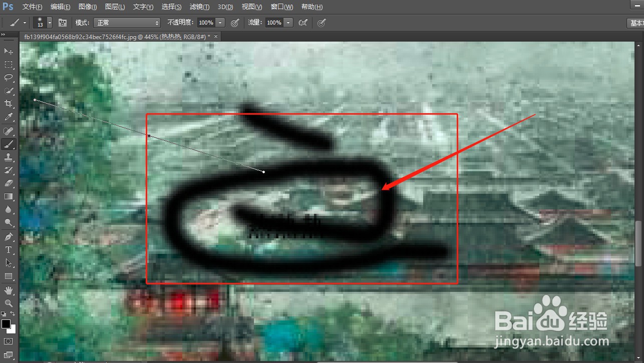The height and width of the screenshot is (363, 644).
Task: Select the Gradient tool
Action: point(9,196)
